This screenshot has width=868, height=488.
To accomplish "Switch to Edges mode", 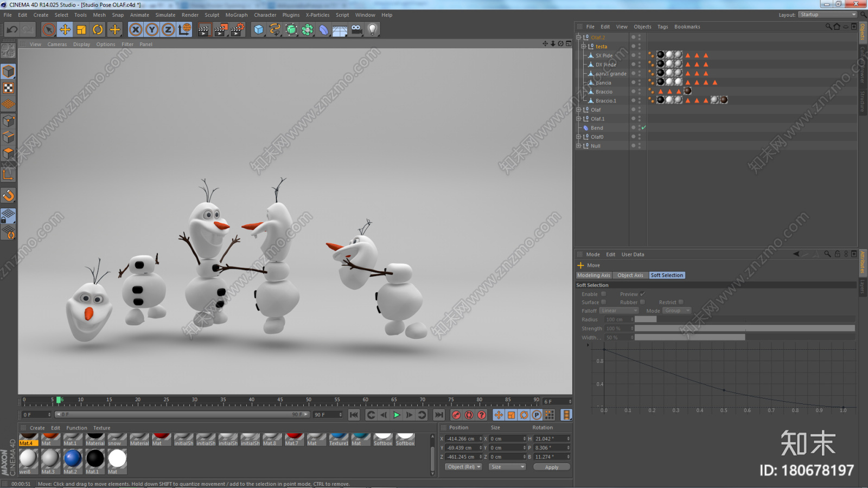I will tap(8, 137).
